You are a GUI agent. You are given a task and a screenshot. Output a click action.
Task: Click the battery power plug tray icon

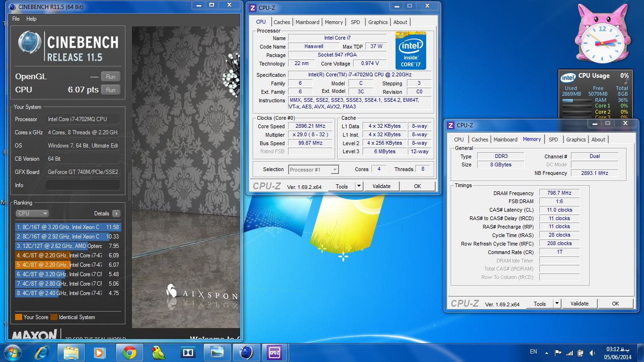coord(580,353)
